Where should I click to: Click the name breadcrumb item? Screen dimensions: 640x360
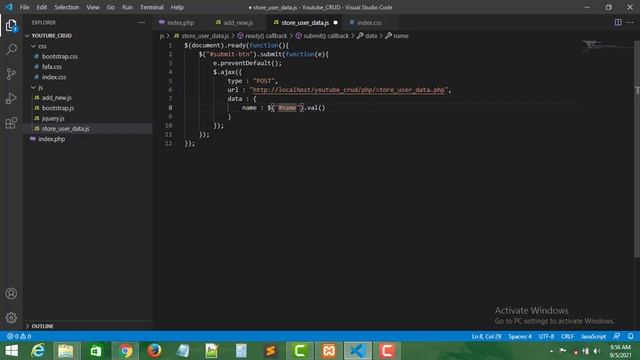pyautogui.click(x=400, y=36)
